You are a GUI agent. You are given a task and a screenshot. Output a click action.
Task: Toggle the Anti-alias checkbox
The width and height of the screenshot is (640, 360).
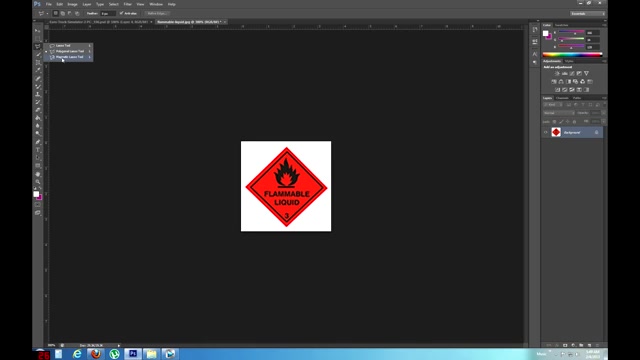121,13
